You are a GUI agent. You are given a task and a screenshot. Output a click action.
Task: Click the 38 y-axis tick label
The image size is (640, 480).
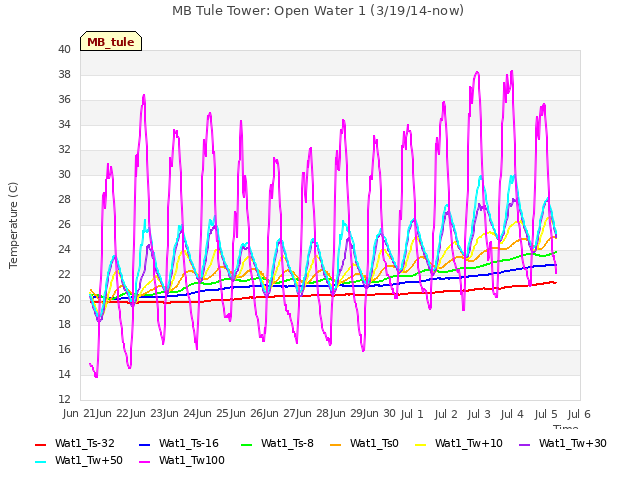point(64,75)
